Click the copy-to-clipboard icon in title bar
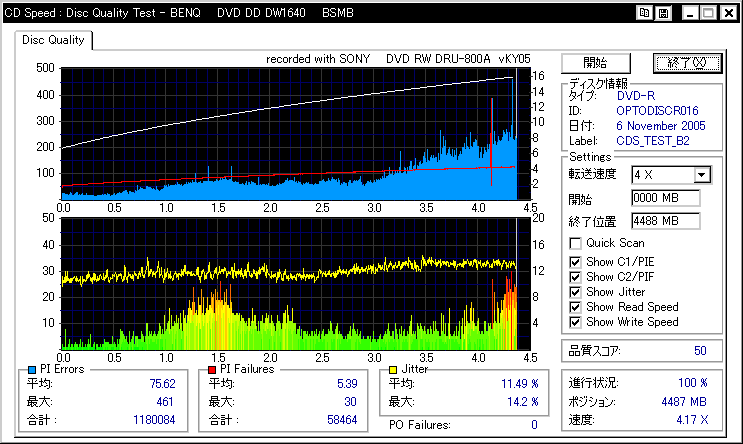Image resolution: width=743 pixels, height=444 pixels. click(644, 13)
